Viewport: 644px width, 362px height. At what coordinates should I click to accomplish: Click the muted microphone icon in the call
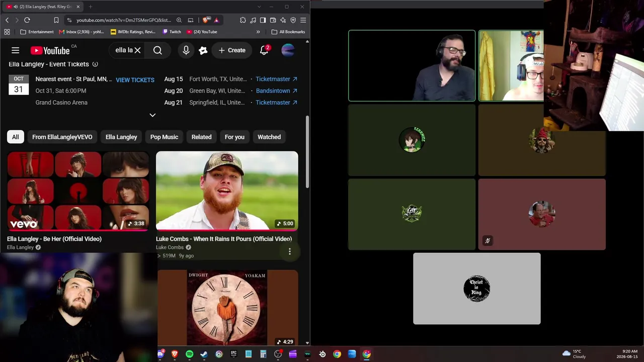[487, 241]
